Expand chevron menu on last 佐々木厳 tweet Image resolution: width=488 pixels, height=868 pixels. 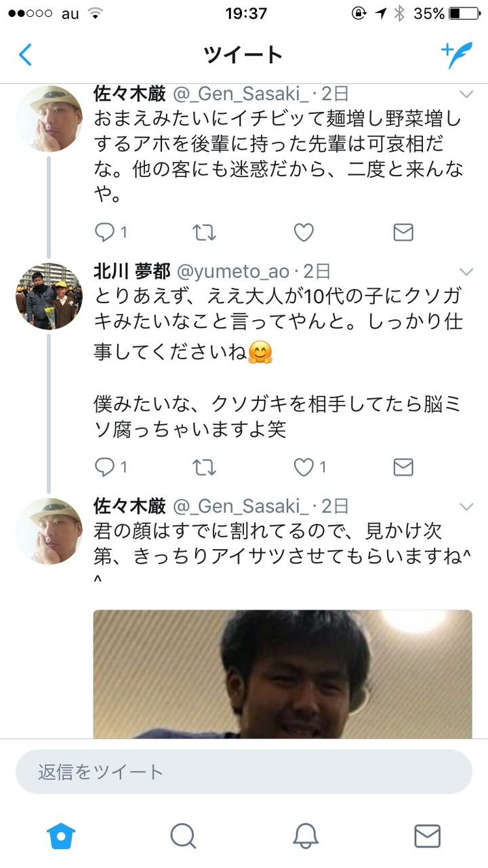pos(466,507)
